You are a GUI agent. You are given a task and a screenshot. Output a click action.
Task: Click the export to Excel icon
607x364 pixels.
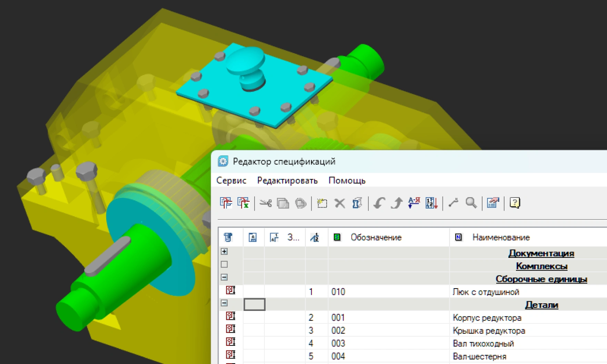click(x=243, y=203)
